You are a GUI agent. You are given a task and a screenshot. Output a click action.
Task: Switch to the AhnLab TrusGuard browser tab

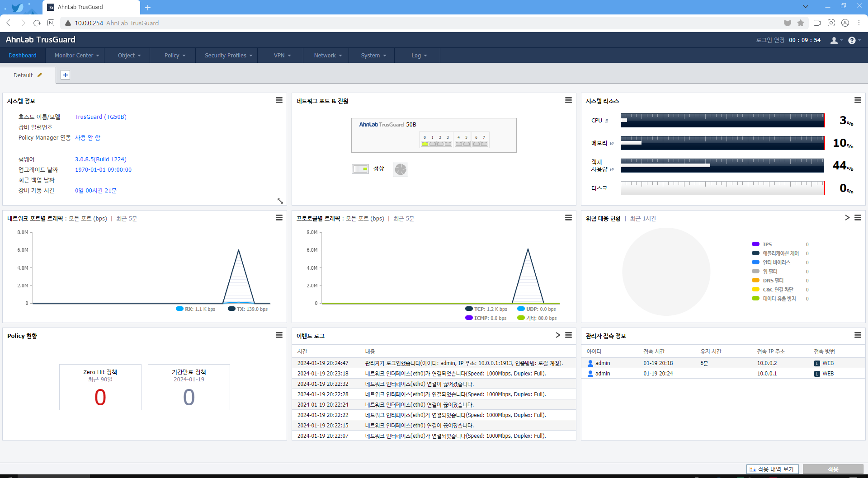(x=91, y=7)
